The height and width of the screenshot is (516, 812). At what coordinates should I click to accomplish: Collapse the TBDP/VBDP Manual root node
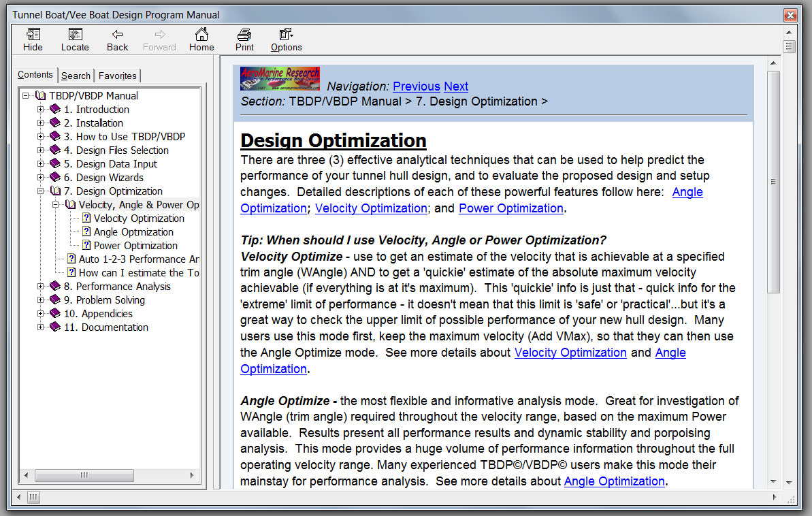[x=25, y=95]
